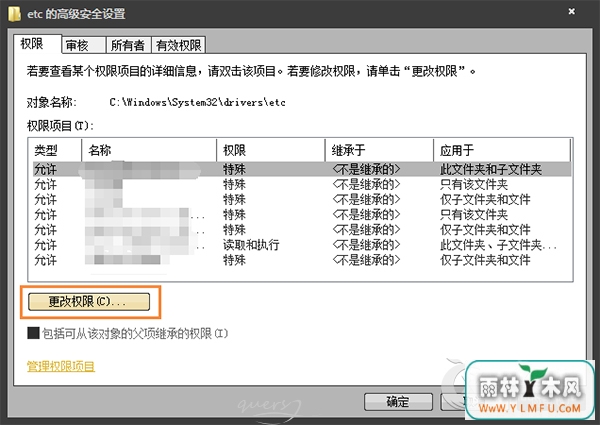Image resolution: width=600 pixels, height=425 pixels.
Task: Select the entry applying to 此文件夹和子文件夹
Action: tap(302, 169)
